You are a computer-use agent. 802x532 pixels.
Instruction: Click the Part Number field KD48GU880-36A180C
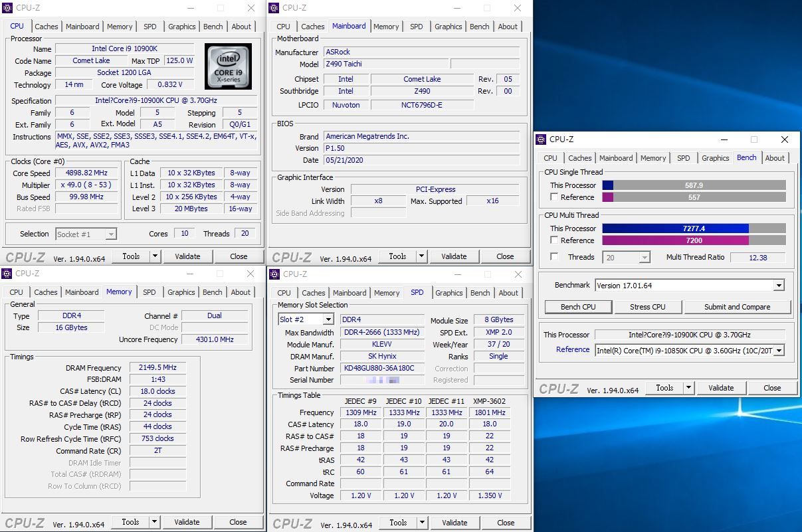(382, 369)
